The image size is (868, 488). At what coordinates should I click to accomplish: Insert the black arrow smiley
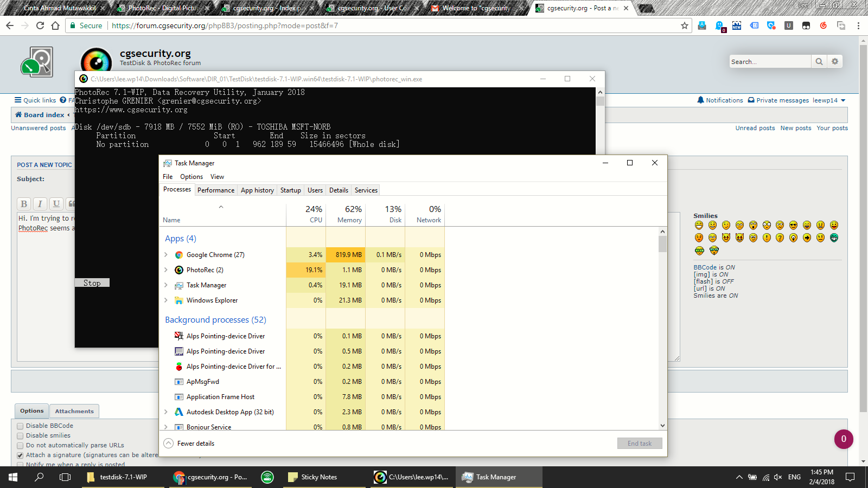tap(807, 237)
